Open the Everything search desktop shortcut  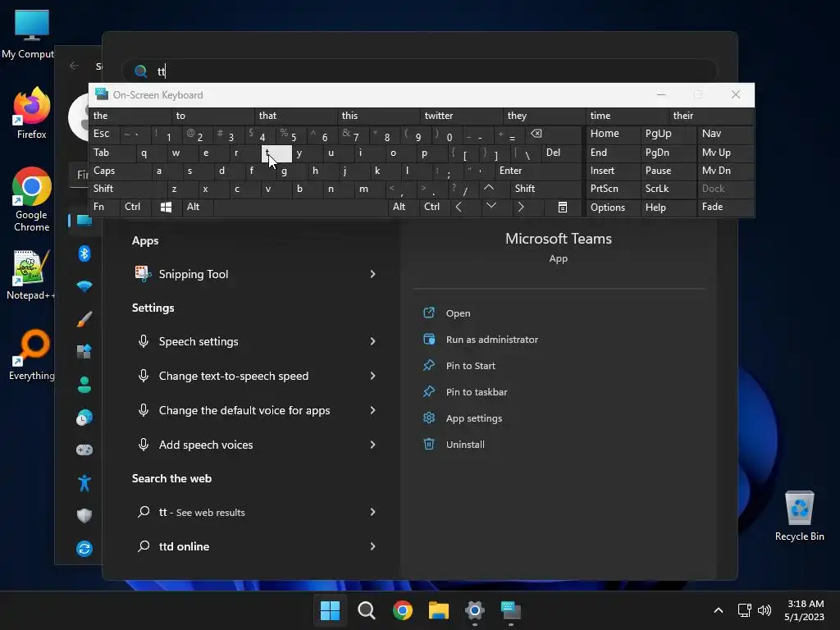(32, 354)
